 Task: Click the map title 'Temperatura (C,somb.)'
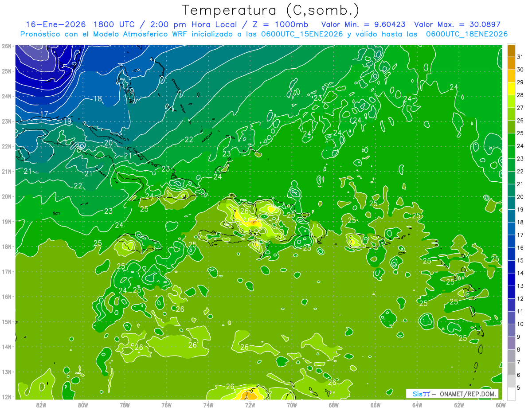[270, 10]
